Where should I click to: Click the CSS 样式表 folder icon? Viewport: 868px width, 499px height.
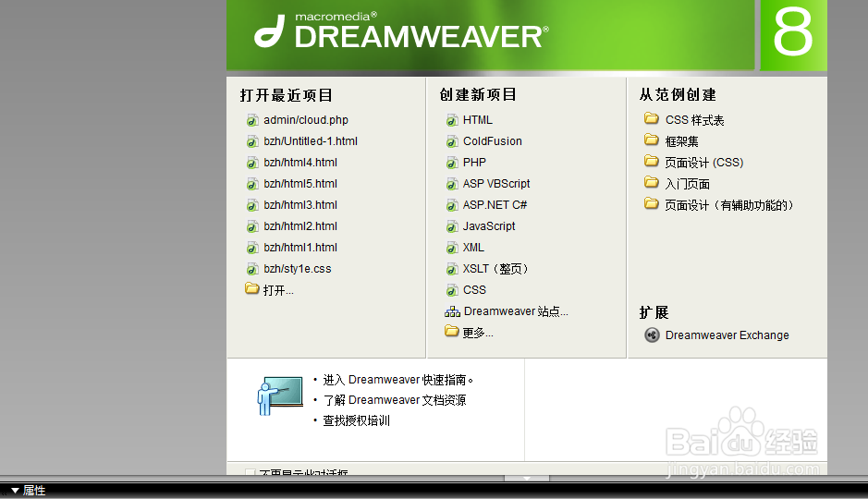[x=651, y=118]
